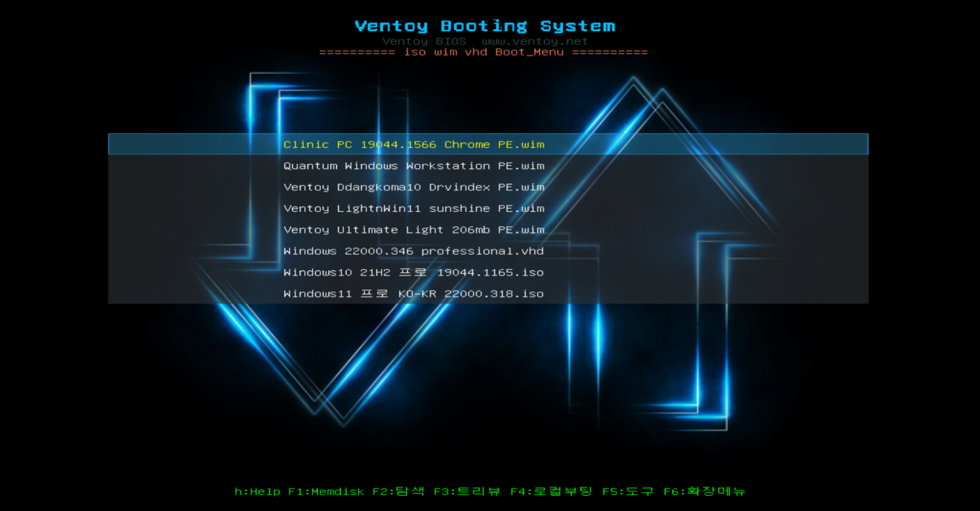The width and height of the screenshot is (980, 511).
Task: Select Clinic PC 19044.1566 Chrome PE.wim entry
Action: (488, 144)
